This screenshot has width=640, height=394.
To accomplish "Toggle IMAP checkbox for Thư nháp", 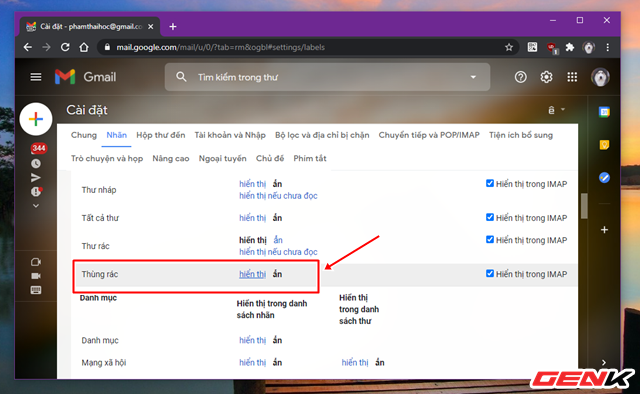I will [490, 183].
